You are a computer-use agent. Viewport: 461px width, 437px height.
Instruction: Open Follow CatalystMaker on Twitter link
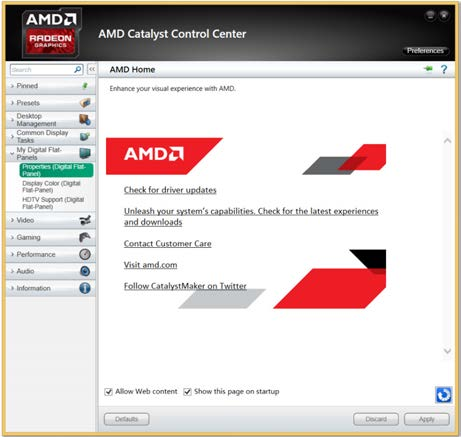click(185, 286)
